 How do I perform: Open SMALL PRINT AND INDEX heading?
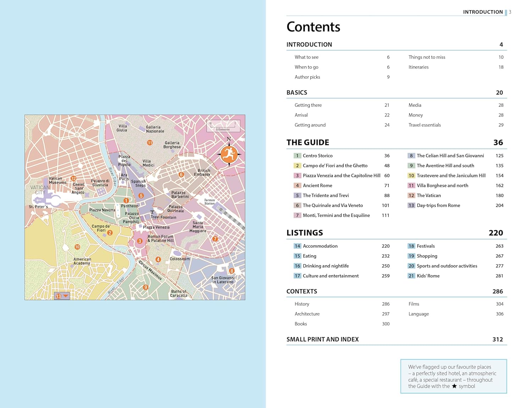click(323, 340)
